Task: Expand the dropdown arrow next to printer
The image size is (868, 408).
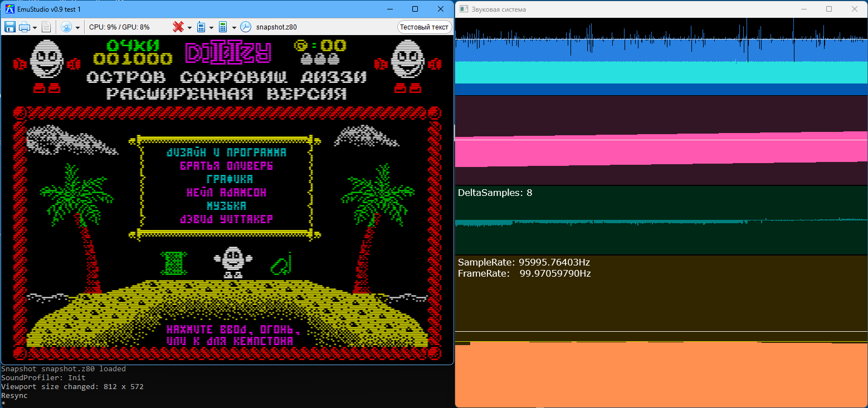Action: point(35,27)
